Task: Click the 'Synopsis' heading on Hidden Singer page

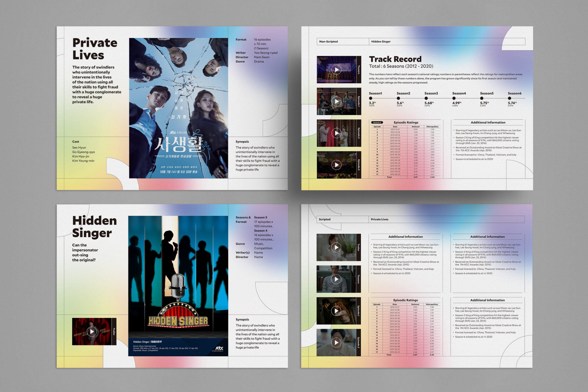Action: coord(242,319)
